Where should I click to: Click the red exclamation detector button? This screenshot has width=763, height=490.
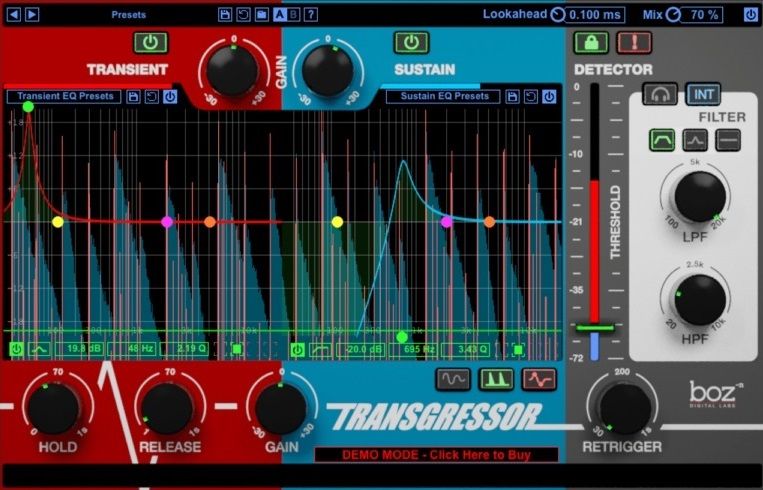634,43
